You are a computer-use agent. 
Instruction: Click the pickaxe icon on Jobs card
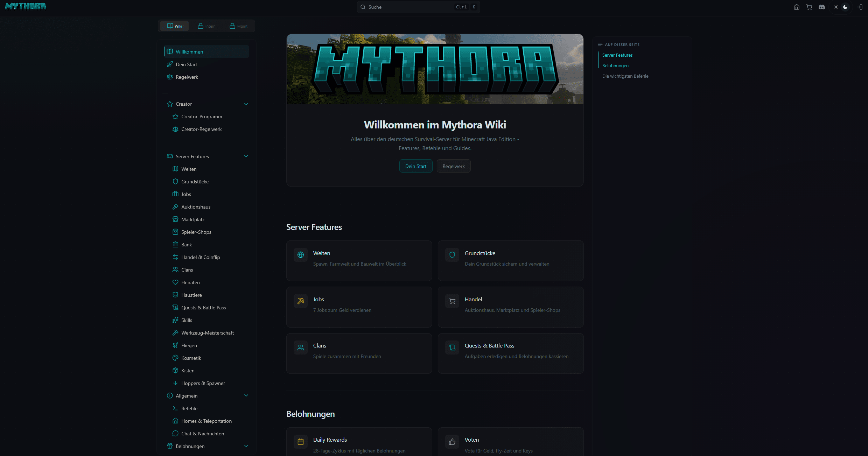(301, 301)
